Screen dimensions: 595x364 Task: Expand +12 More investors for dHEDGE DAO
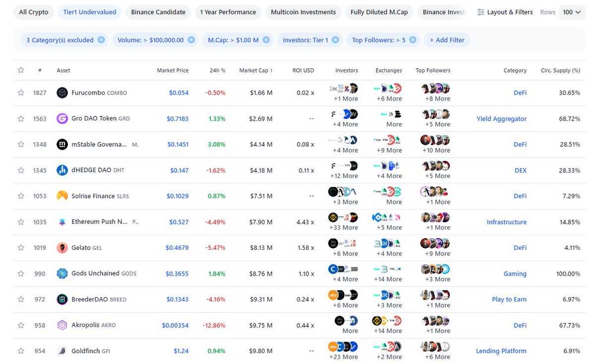pos(344,176)
